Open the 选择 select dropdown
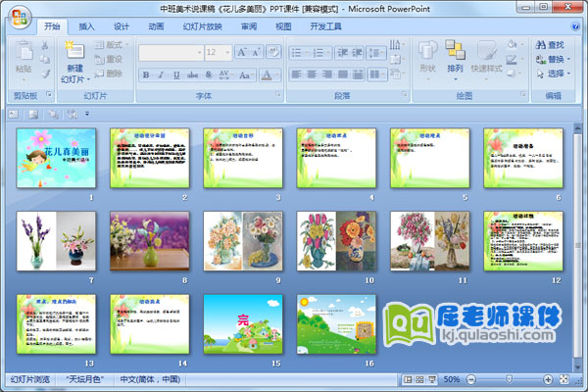 (x=557, y=73)
